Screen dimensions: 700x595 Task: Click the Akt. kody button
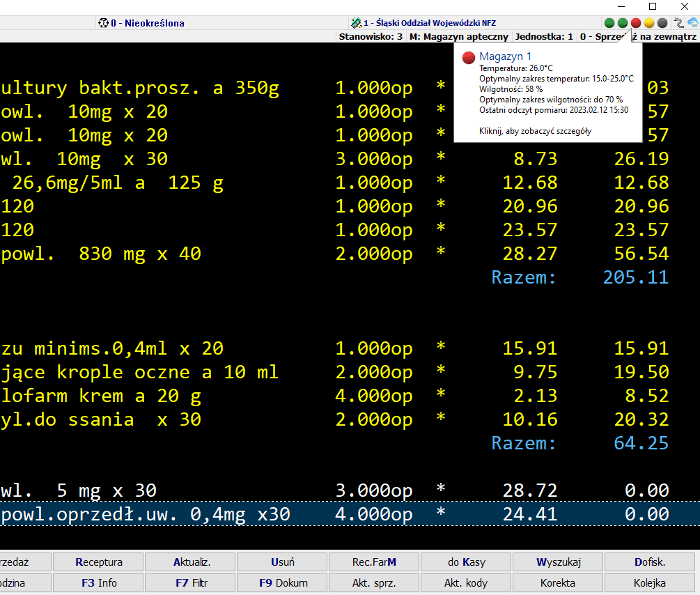point(466,583)
